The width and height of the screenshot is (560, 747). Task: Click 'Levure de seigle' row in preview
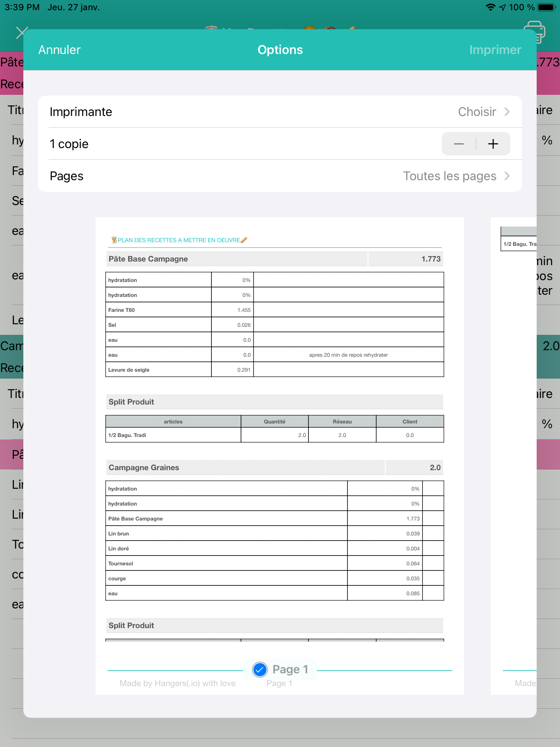pyautogui.click(x=275, y=369)
